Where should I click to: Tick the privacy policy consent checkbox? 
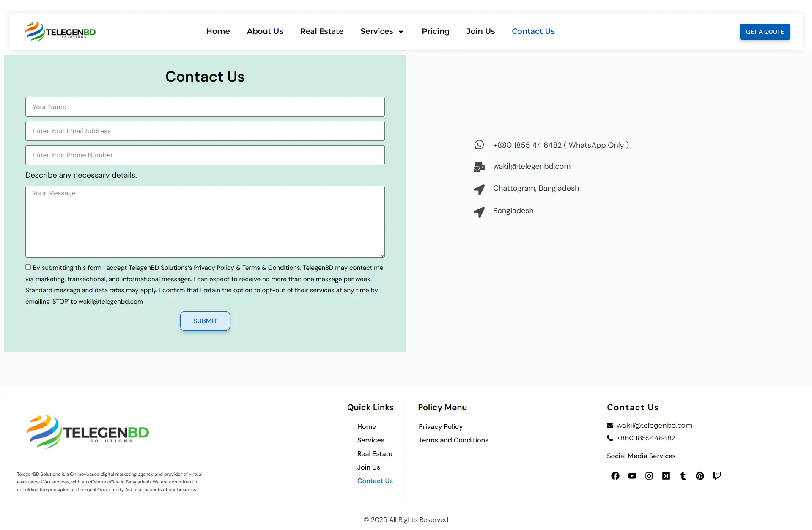click(28, 267)
